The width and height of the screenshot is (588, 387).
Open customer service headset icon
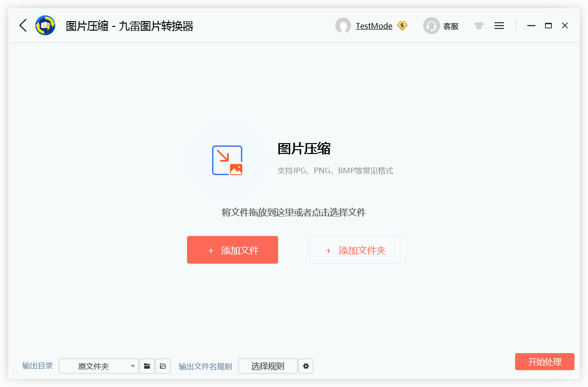tap(431, 26)
